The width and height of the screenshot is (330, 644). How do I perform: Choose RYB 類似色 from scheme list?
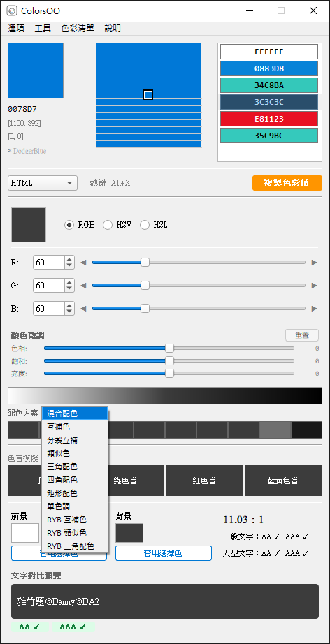click(x=75, y=533)
